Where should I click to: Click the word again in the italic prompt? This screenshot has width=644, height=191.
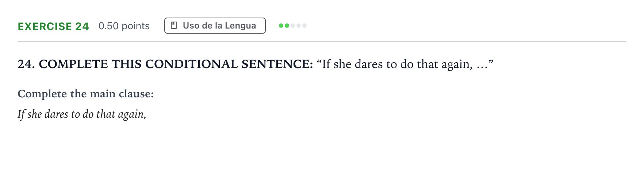click(132, 115)
